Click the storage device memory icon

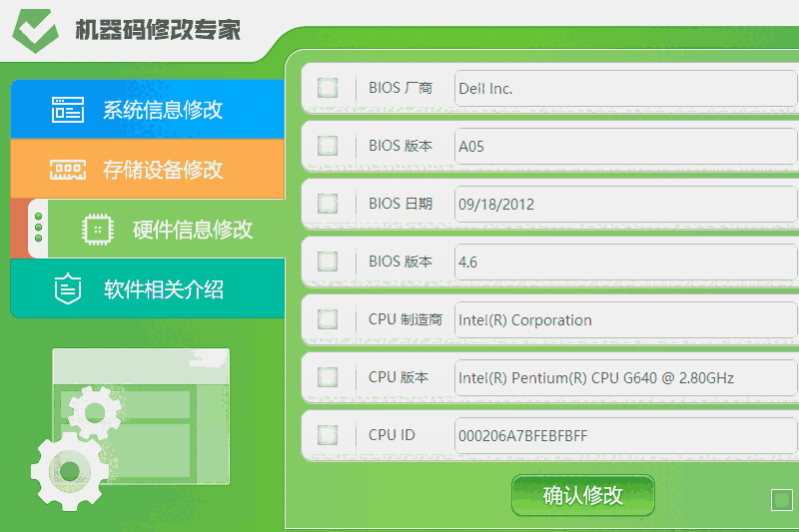68,170
